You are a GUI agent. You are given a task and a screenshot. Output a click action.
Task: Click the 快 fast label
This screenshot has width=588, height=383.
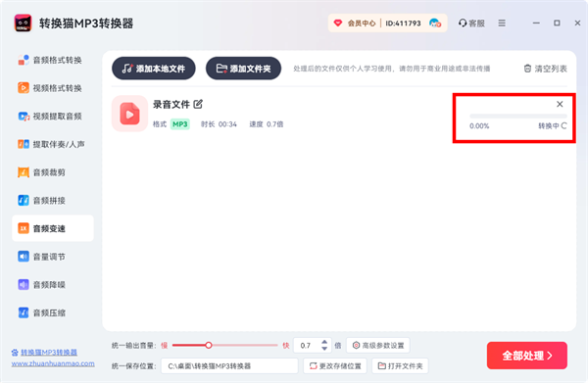(286, 345)
